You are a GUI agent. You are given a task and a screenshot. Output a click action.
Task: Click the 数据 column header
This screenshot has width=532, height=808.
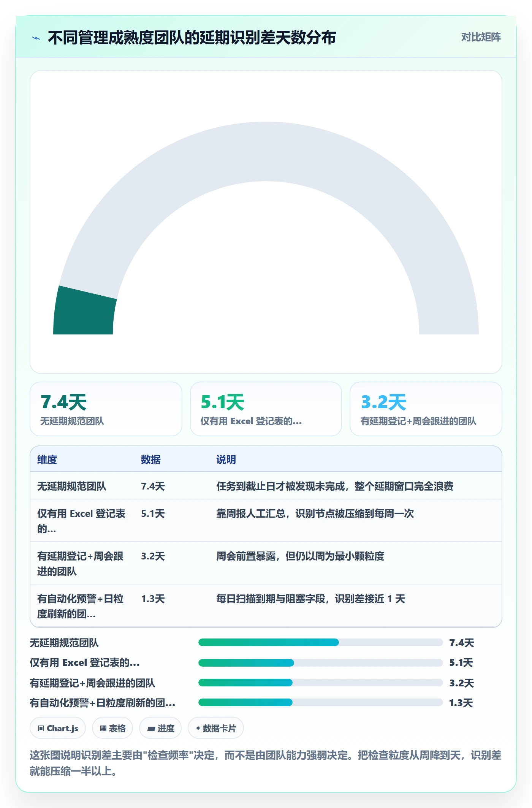click(x=151, y=459)
